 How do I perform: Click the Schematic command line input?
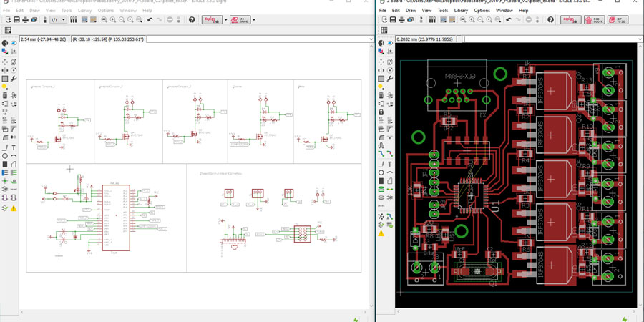259,39
